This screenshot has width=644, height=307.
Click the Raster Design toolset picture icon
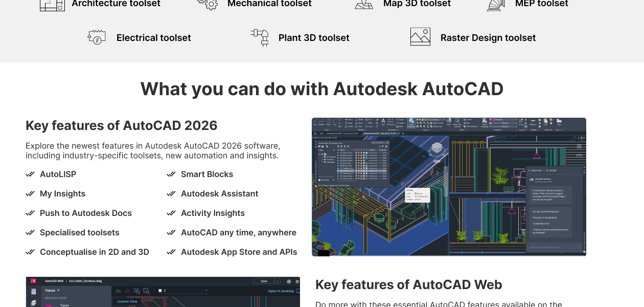[420, 37]
